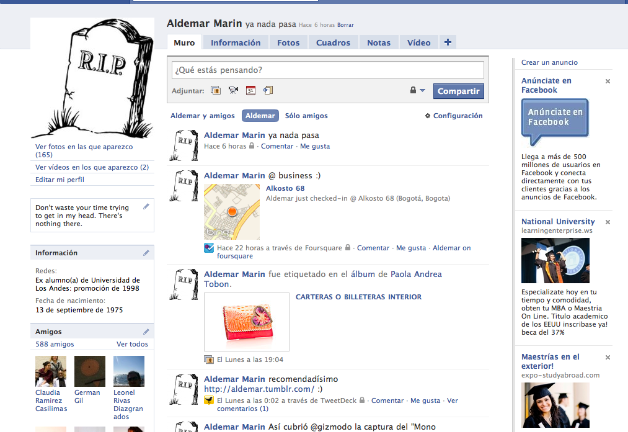Show only Aldemar's posts filter
Viewport: 628px width, 432px height.
coord(260,116)
